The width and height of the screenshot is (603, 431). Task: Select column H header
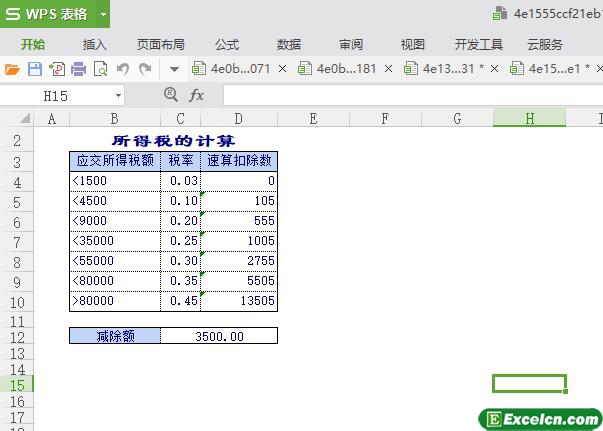(x=529, y=118)
